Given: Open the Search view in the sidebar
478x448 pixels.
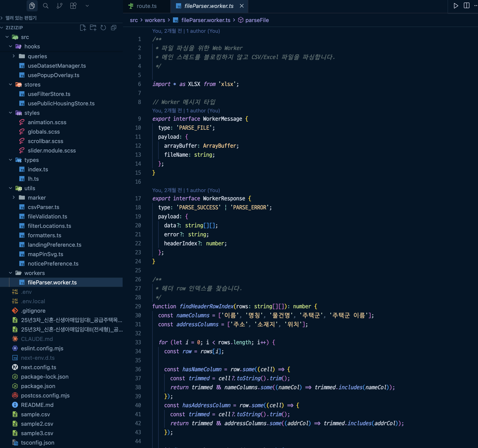Looking at the screenshot, I should [46, 6].
